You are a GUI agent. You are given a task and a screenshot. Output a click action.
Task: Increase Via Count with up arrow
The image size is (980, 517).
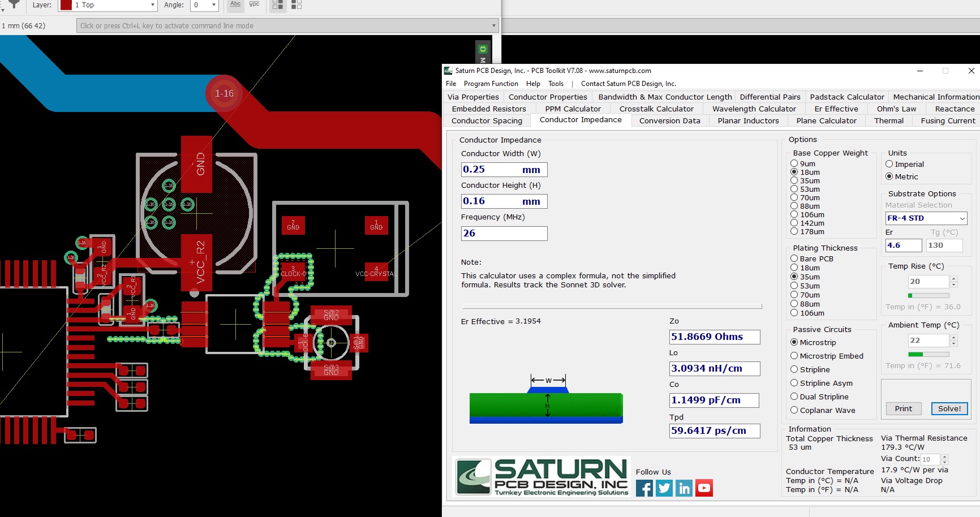pos(944,456)
